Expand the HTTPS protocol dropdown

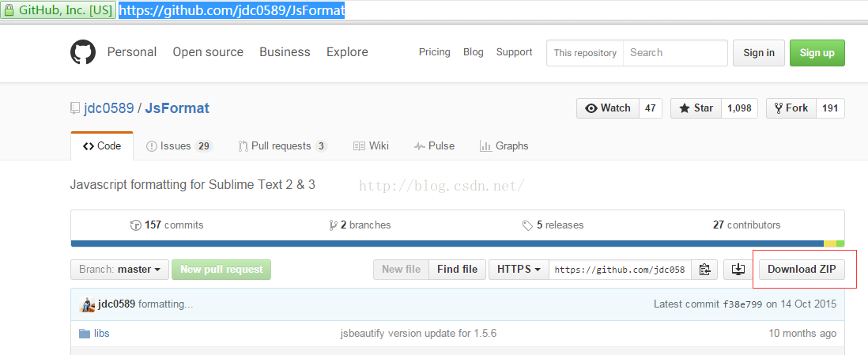pyautogui.click(x=519, y=270)
